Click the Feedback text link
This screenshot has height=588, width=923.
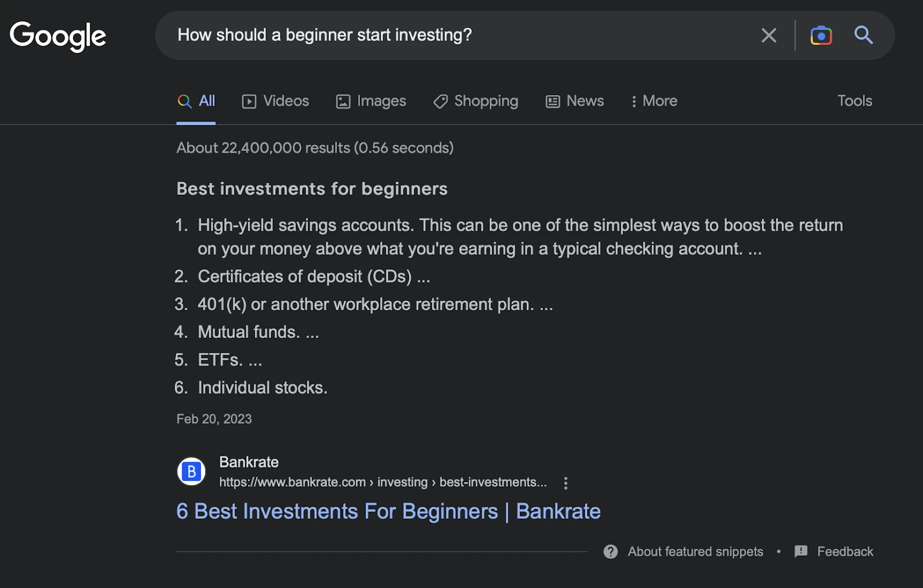(846, 552)
